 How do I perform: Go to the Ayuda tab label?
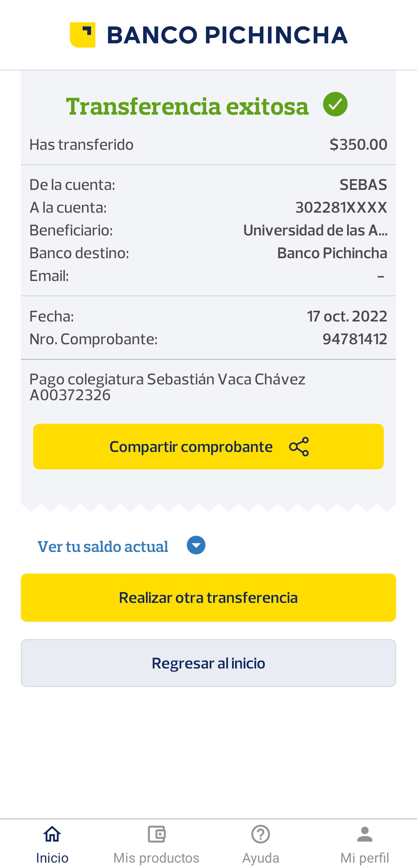pyautogui.click(x=261, y=858)
